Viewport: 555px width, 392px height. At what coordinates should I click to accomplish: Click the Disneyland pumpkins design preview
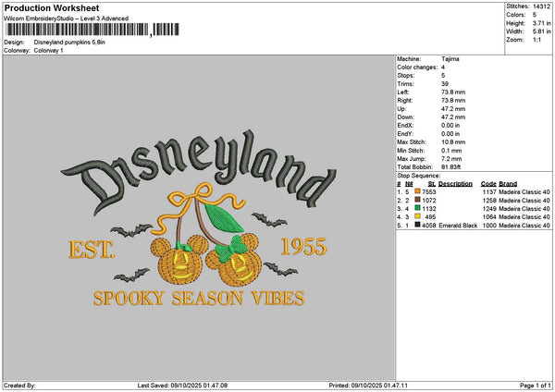click(x=199, y=218)
